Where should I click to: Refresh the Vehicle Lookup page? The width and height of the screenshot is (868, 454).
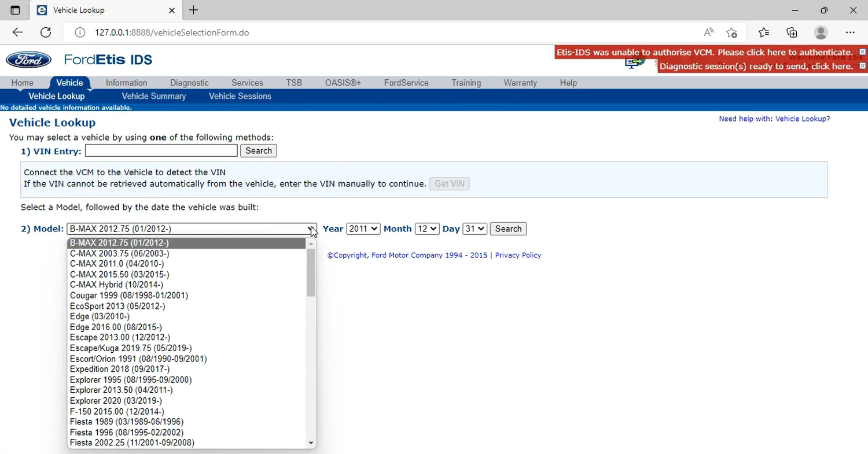coord(46,32)
